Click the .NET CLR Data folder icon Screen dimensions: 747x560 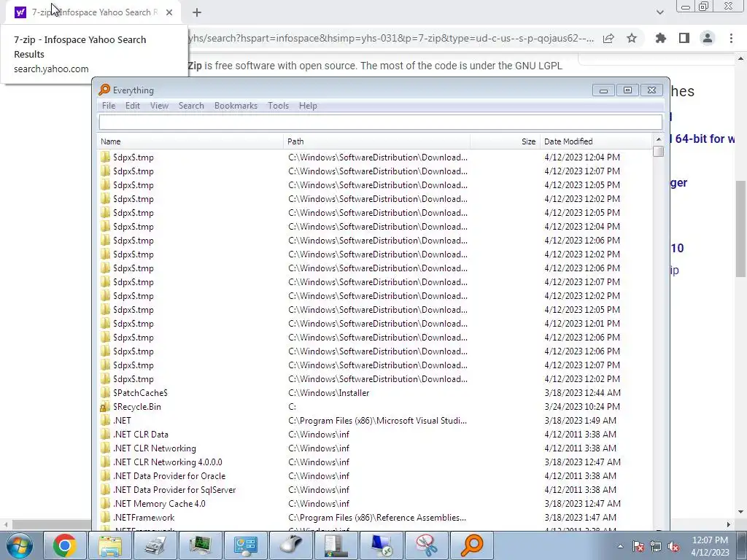coord(105,435)
